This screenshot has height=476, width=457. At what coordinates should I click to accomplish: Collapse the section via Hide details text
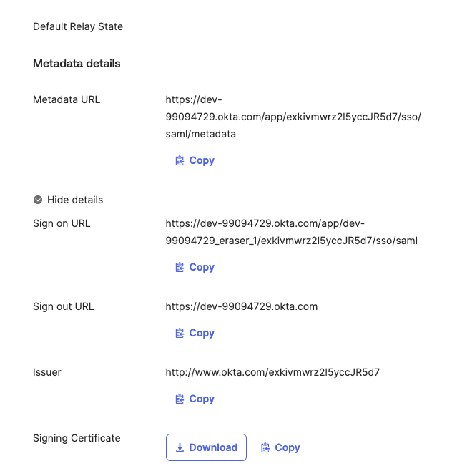pos(75,200)
